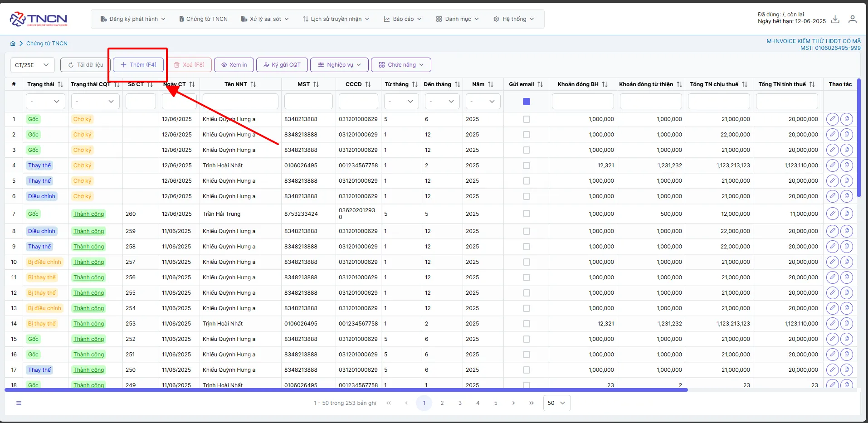Click the Tên NNT filter input
The width and height of the screenshot is (868, 423).
(240, 102)
